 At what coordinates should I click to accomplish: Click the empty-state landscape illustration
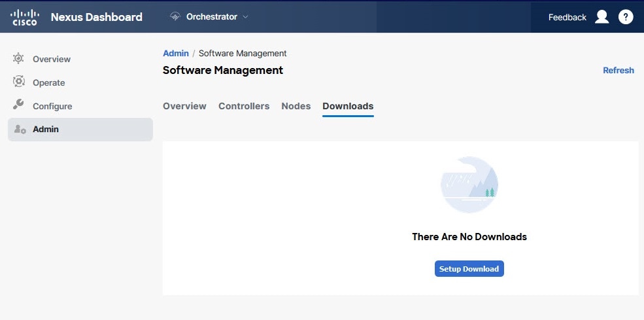[x=469, y=185]
